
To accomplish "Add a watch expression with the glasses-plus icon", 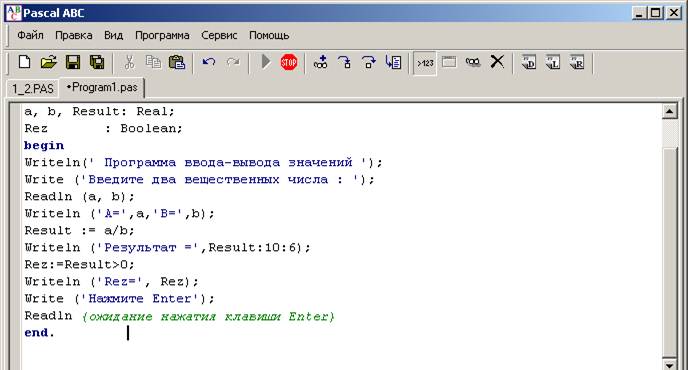I will coord(321,62).
